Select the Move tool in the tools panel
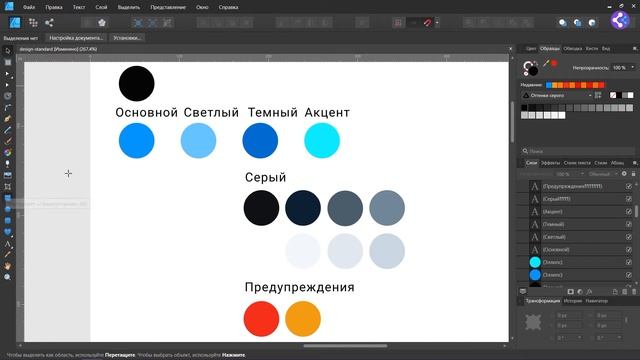Image resolution: width=640 pixels, height=360 pixels. [x=8, y=51]
